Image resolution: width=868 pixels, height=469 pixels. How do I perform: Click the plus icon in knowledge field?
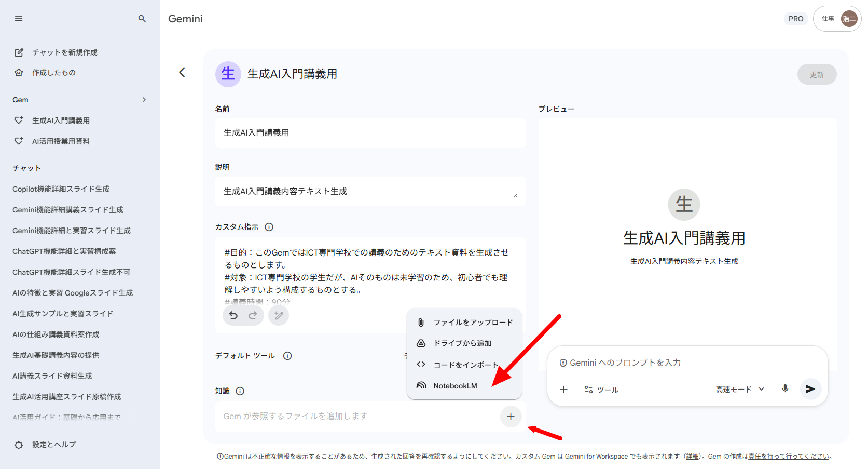coord(511,417)
